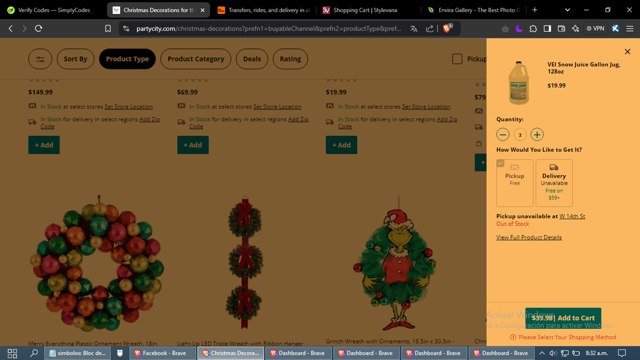Set Store Location for $69.99 item
This screenshot has height=360, width=640.
[277, 107]
